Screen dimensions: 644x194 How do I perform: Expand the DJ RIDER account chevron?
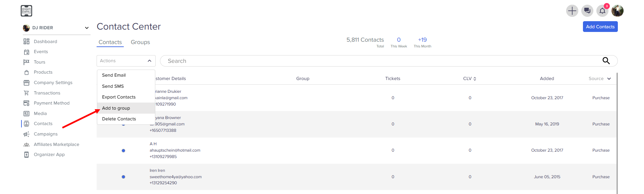click(x=87, y=28)
